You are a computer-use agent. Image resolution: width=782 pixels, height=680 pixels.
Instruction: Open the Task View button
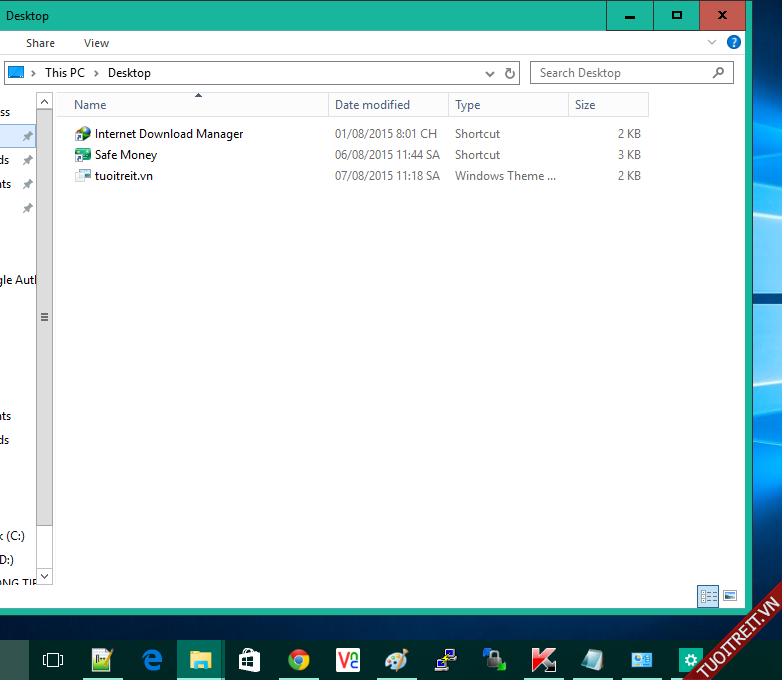pos(53,660)
